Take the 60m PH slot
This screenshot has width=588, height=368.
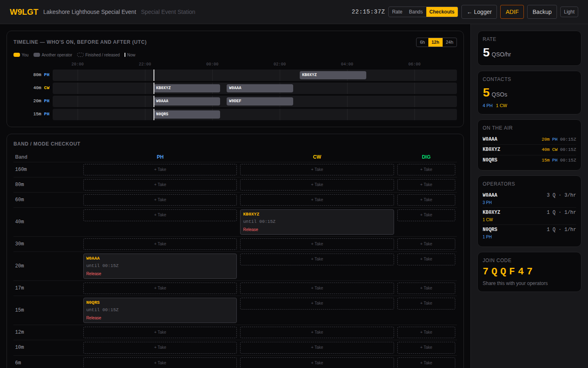click(160, 200)
